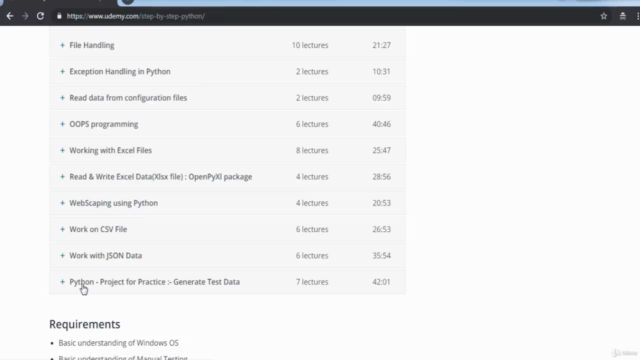
Task: Click the browser forward arrow
Action: 25,16
